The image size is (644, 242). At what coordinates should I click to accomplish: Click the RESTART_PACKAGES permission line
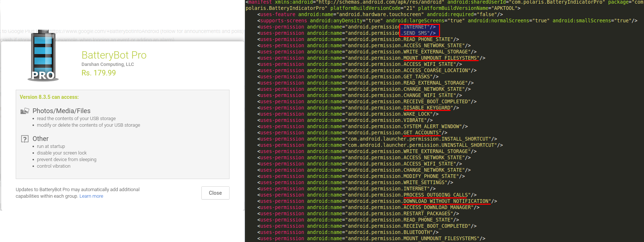click(358, 214)
